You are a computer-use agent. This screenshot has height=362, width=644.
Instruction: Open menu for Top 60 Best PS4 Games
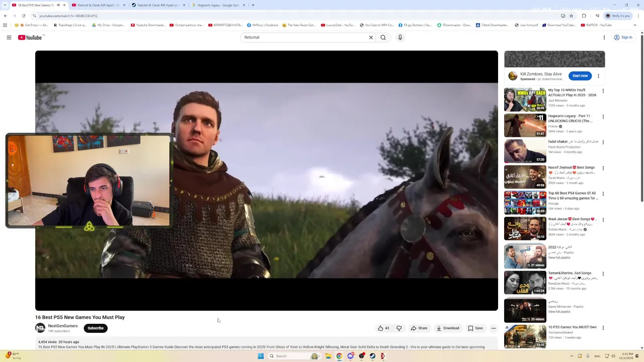(x=603, y=194)
